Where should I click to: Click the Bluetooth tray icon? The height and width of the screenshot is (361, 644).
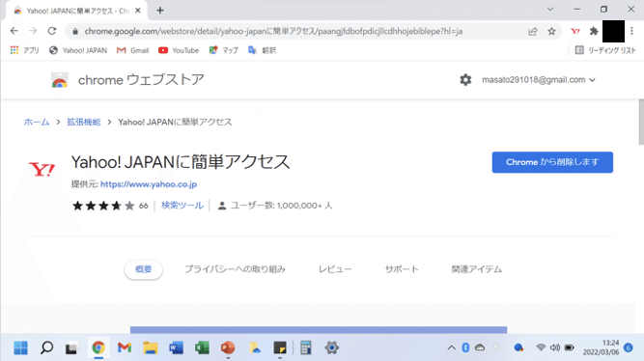[465, 347]
